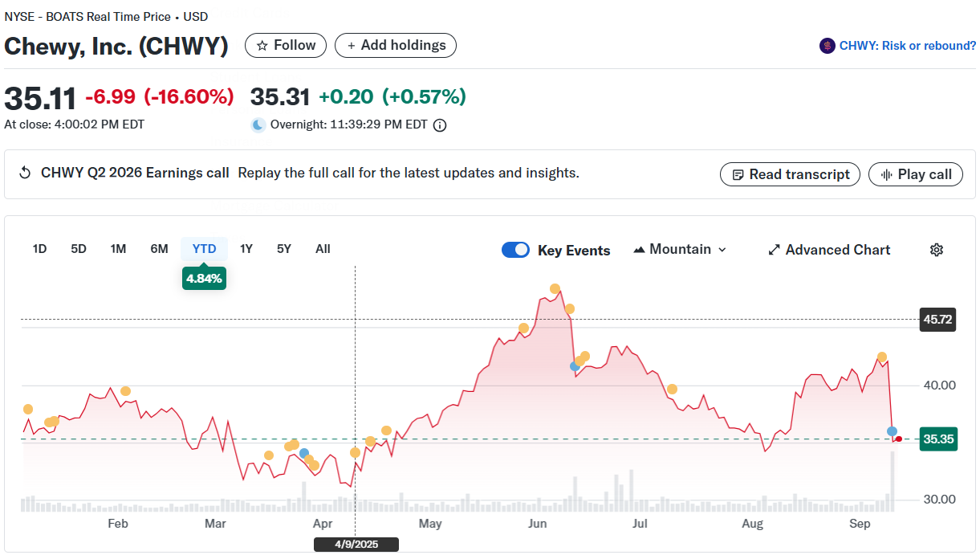The image size is (980, 555).
Task: Click the blue event dot near mid-June
Action: tap(575, 366)
